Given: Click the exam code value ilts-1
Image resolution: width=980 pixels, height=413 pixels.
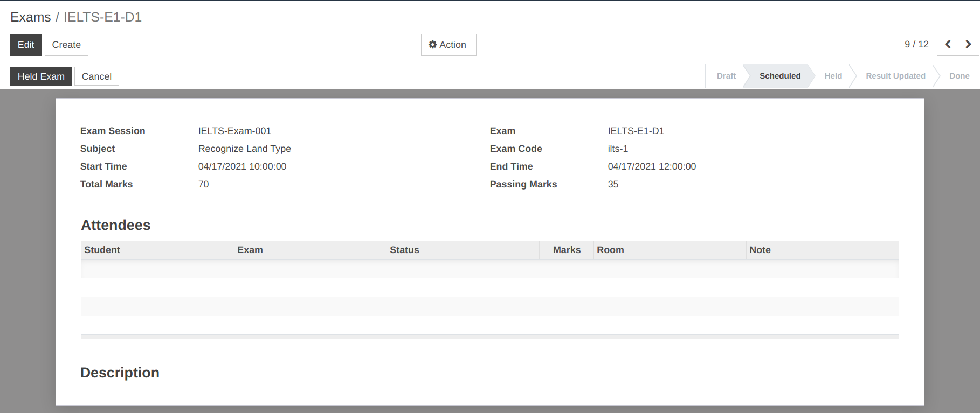Looking at the screenshot, I should 618,149.
